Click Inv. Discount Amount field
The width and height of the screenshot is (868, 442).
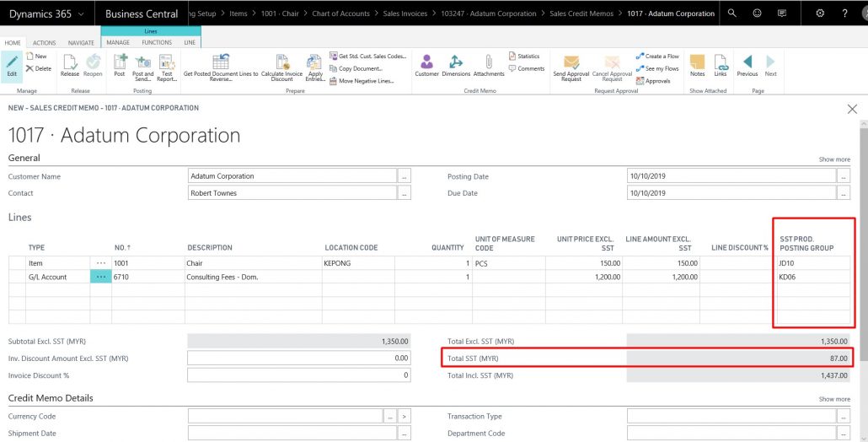coord(299,358)
